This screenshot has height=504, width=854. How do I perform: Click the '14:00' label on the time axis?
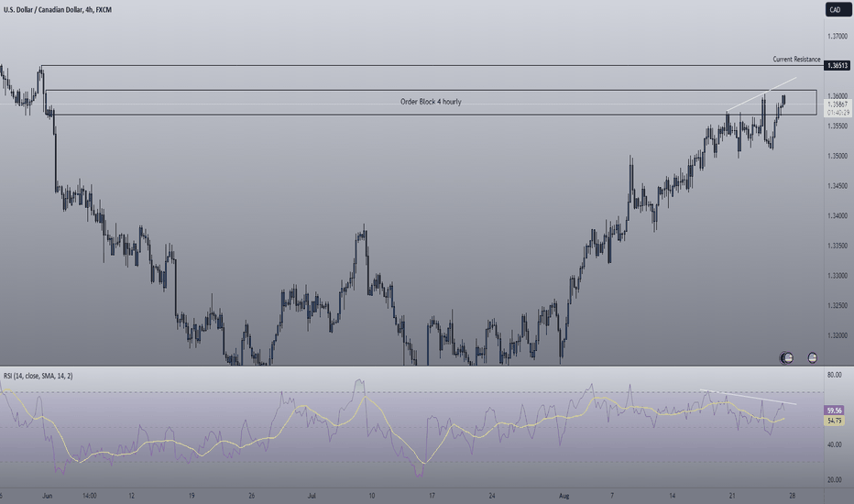(89, 496)
